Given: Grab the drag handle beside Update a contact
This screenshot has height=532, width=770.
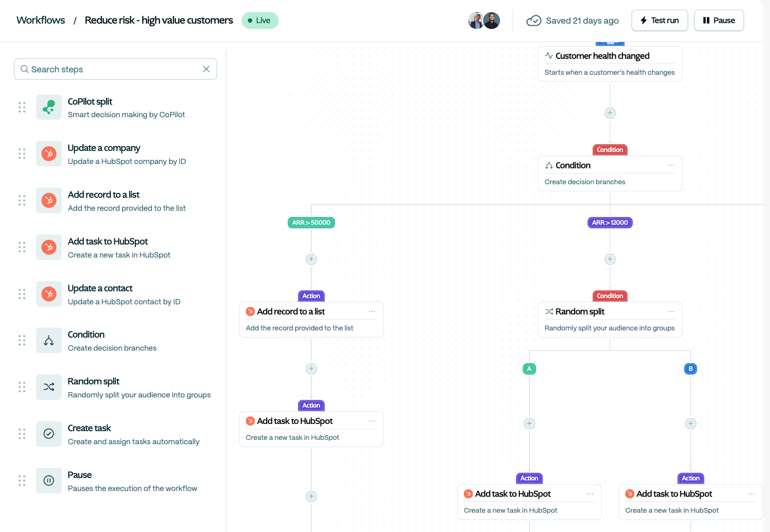Looking at the screenshot, I should coord(22,294).
